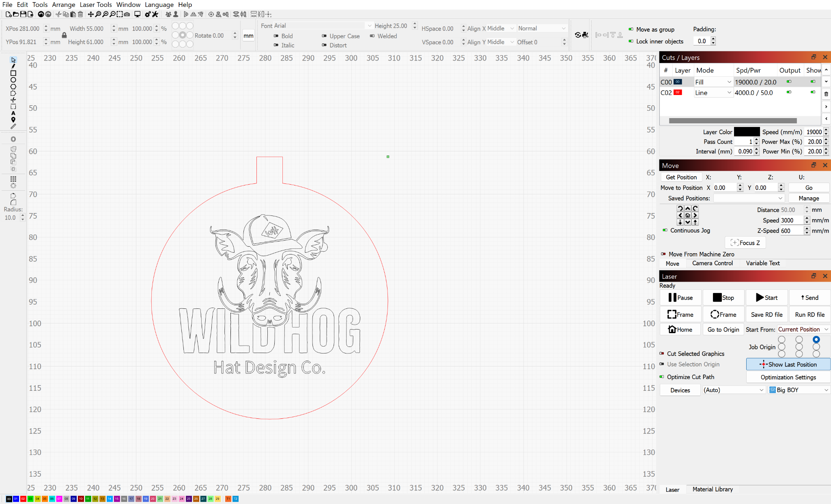
Task: Toggle Output for the C02 layer
Action: [789, 93]
